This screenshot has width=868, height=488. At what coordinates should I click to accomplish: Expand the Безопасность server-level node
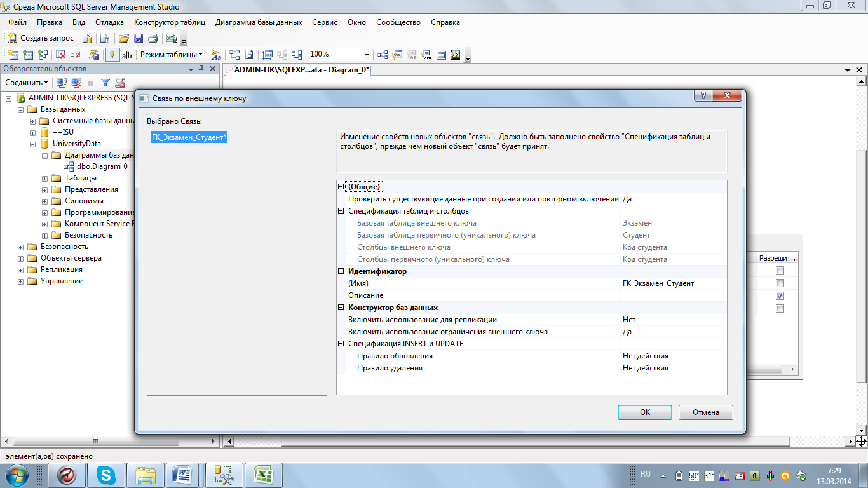(x=21, y=247)
